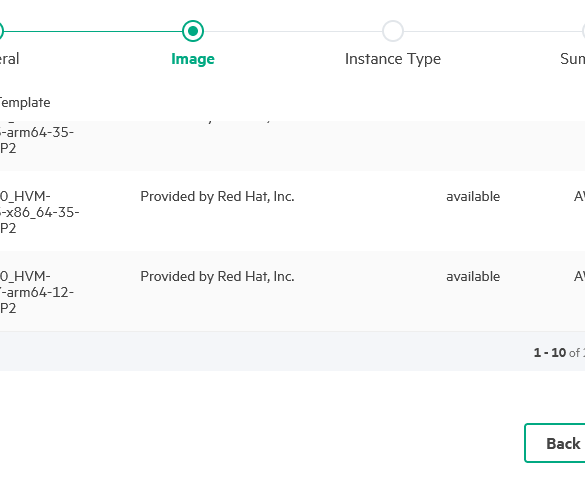Select the arm64-12 image name
585x477 pixels.
pos(37,292)
